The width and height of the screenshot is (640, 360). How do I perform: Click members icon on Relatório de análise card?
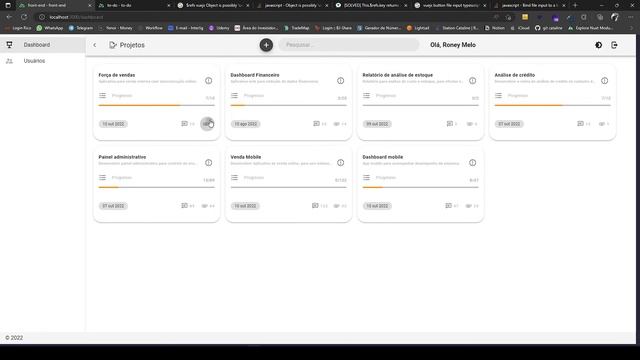pyautogui.click(x=469, y=124)
